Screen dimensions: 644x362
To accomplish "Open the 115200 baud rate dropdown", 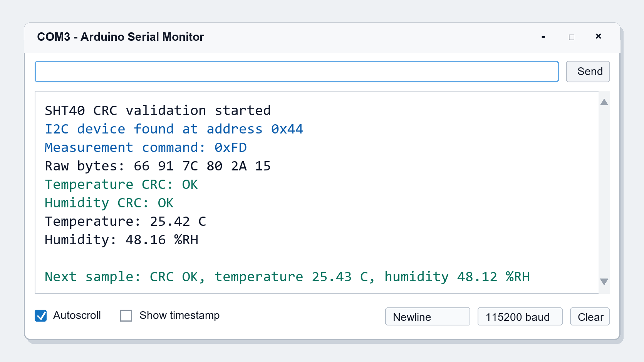I will point(520,317).
